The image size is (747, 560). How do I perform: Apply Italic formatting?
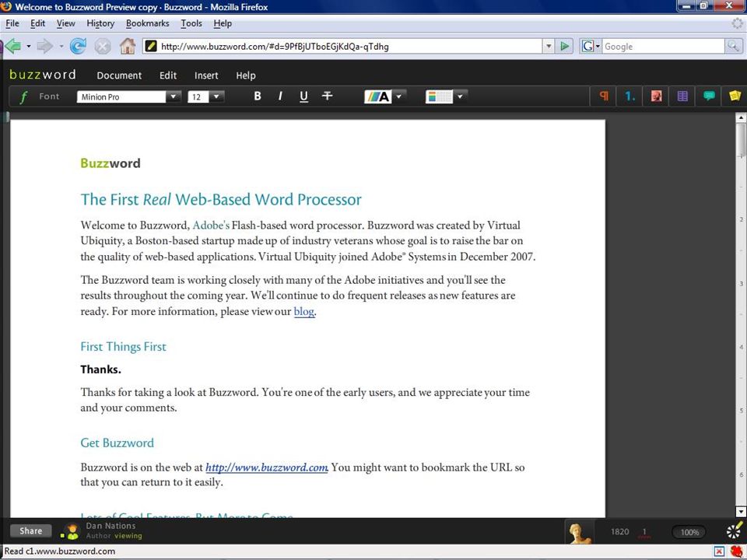click(x=280, y=96)
